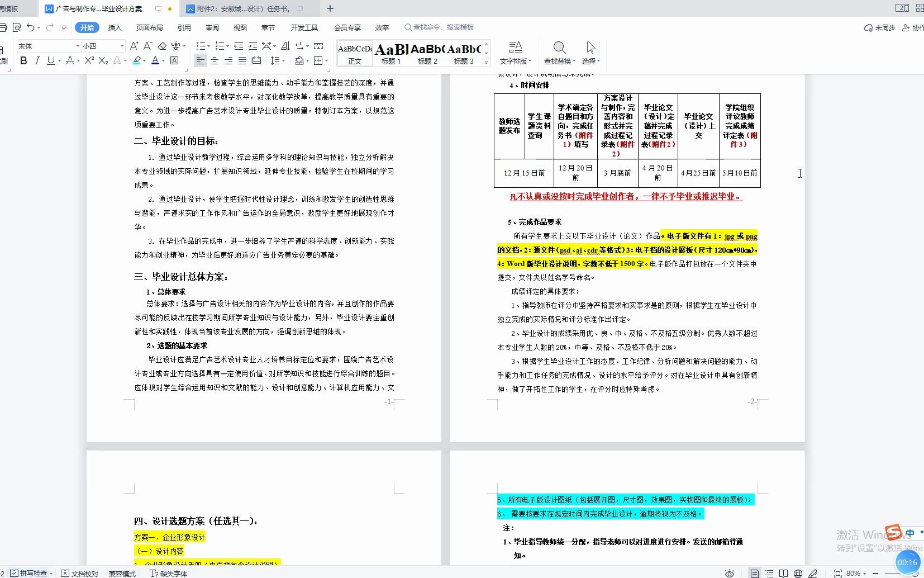Open the 视图 (View) tab
924x578 pixels.
point(240,27)
